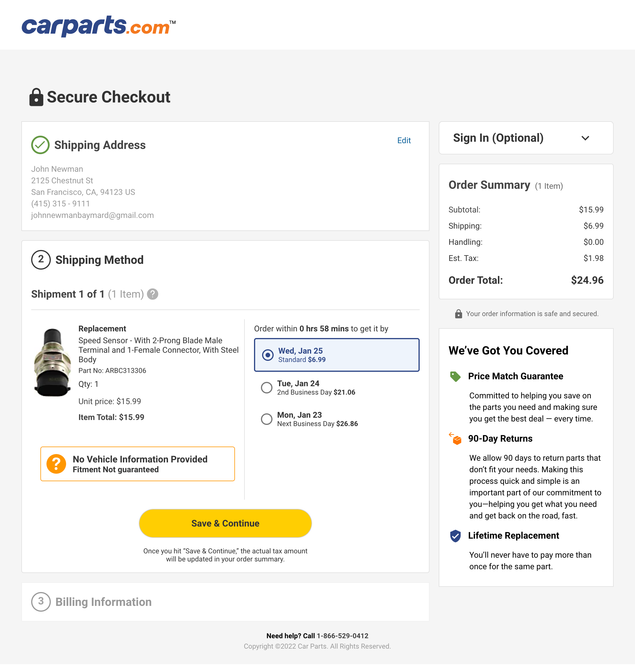Click the Speed Sensor product thumbnail

click(x=53, y=362)
